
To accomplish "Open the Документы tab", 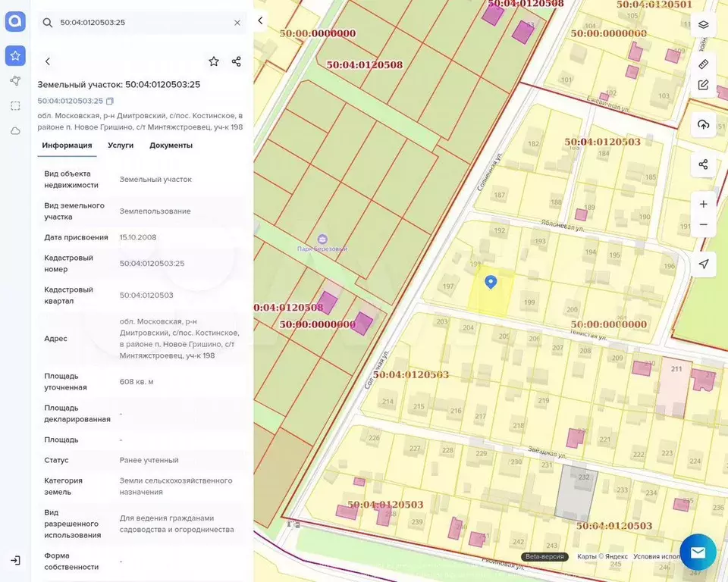I will tap(171, 145).
